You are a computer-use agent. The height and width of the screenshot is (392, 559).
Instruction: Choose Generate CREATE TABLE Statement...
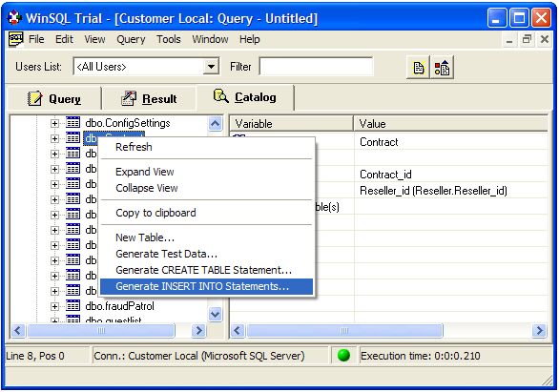[x=203, y=270]
